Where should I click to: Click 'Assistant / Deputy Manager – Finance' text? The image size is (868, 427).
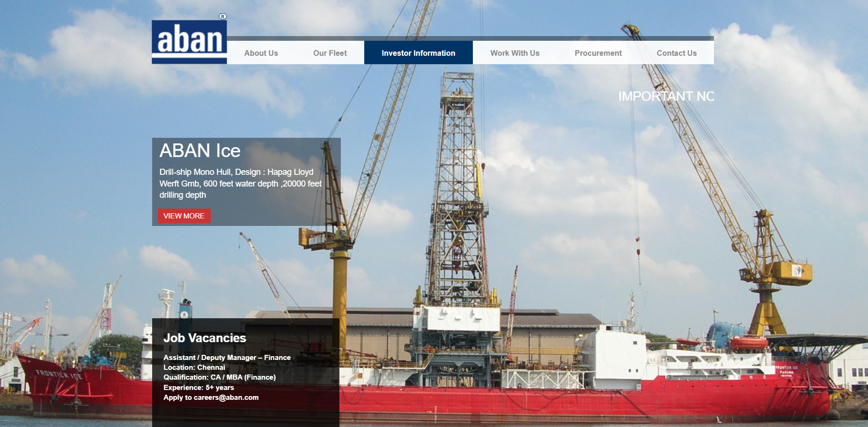[227, 358]
